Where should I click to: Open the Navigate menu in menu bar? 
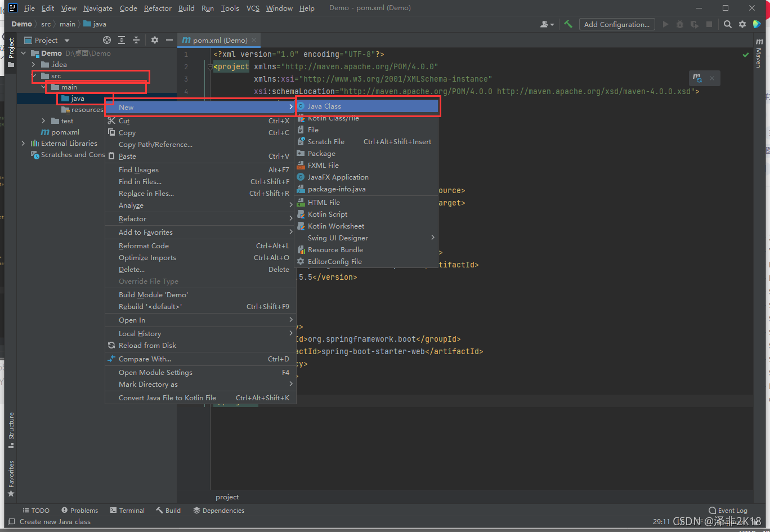point(98,8)
